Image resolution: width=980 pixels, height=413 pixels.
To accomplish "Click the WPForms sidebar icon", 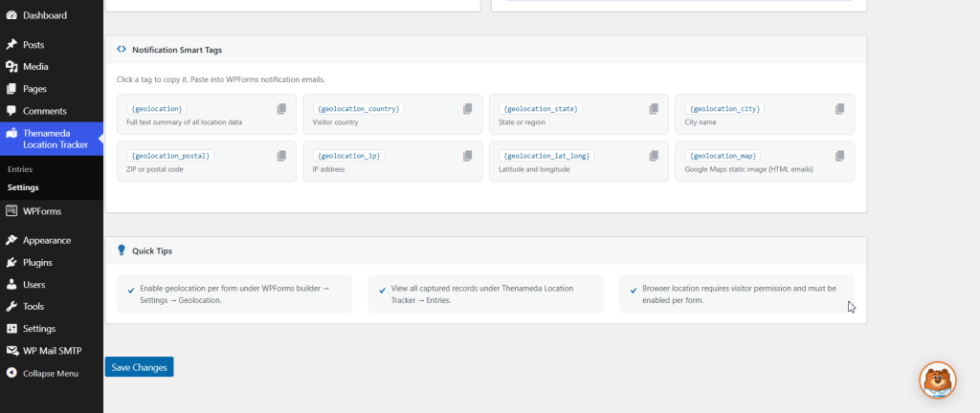I will pos(11,211).
